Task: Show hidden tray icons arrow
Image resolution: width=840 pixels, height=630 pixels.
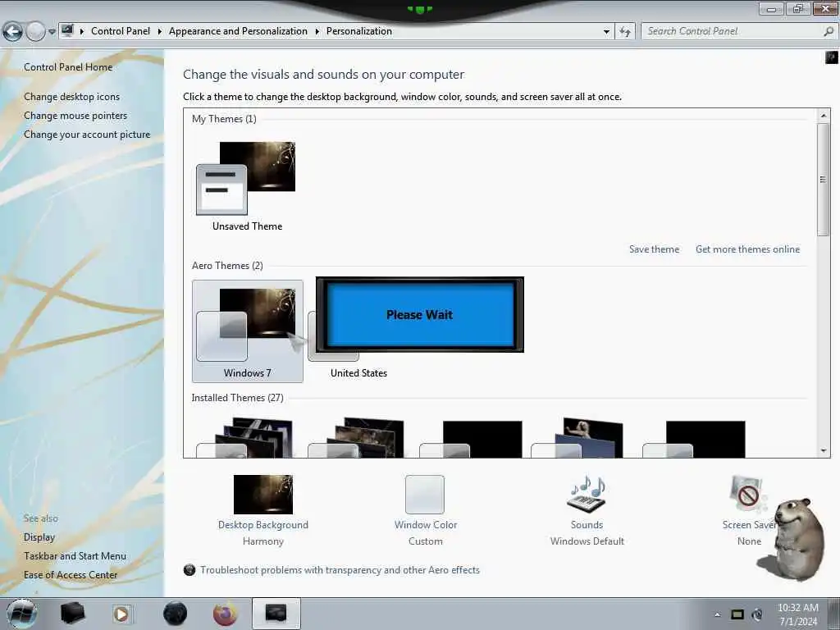Action: point(717,614)
